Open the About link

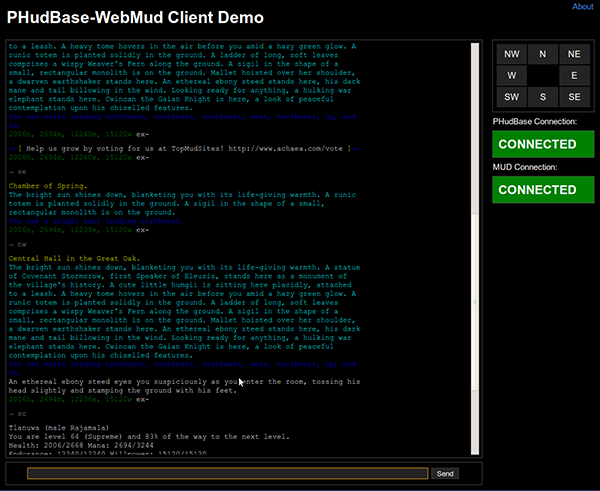583,7
